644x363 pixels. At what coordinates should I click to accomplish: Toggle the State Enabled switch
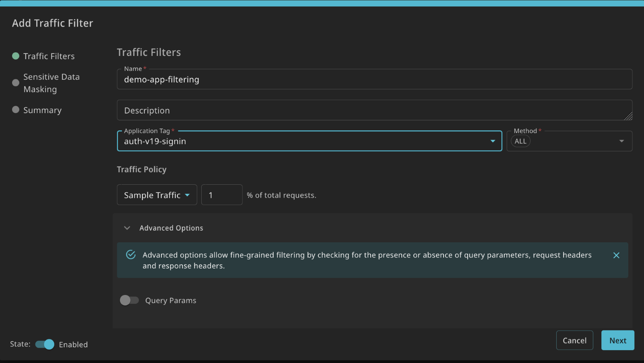click(45, 344)
